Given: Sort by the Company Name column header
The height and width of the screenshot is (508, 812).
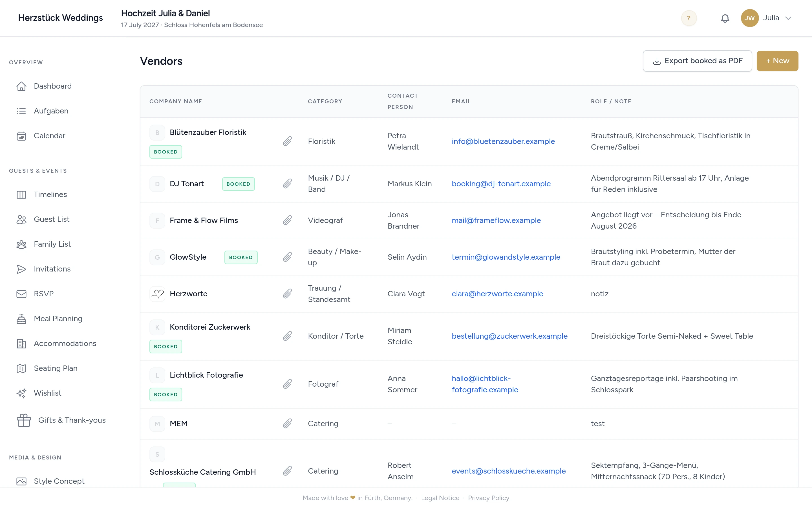Looking at the screenshot, I should [175, 102].
